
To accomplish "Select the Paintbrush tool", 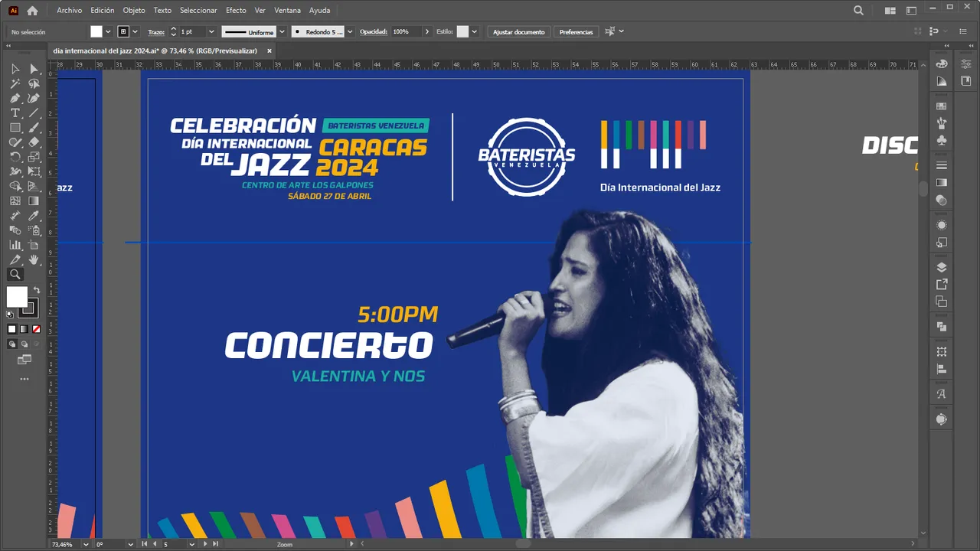I will pyautogui.click(x=34, y=128).
